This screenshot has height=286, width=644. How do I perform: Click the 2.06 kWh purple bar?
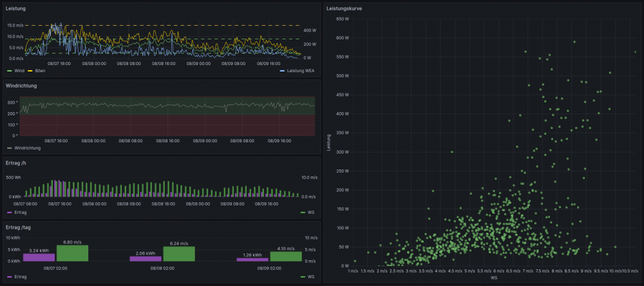point(146,258)
